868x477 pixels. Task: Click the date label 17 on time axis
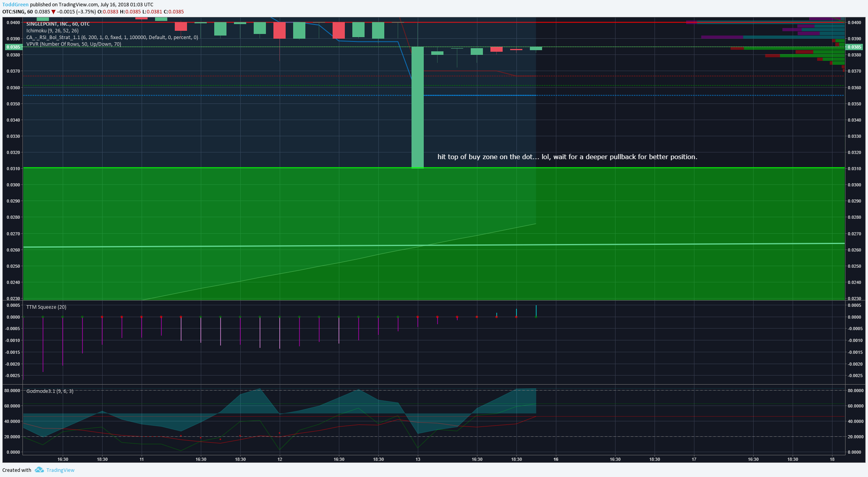pyautogui.click(x=694, y=459)
